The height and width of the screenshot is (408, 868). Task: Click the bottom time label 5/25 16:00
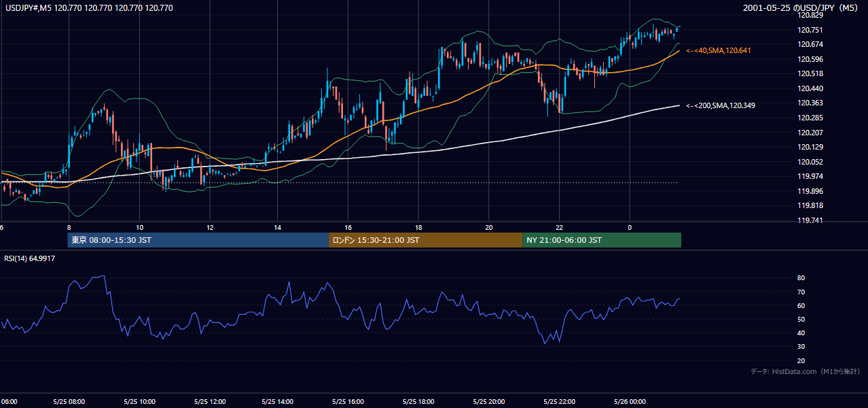click(x=348, y=401)
